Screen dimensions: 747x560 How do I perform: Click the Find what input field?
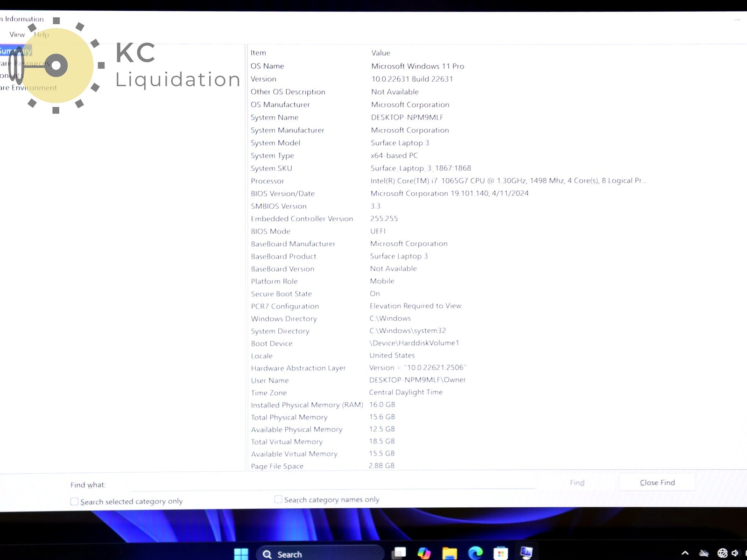pos(332,483)
